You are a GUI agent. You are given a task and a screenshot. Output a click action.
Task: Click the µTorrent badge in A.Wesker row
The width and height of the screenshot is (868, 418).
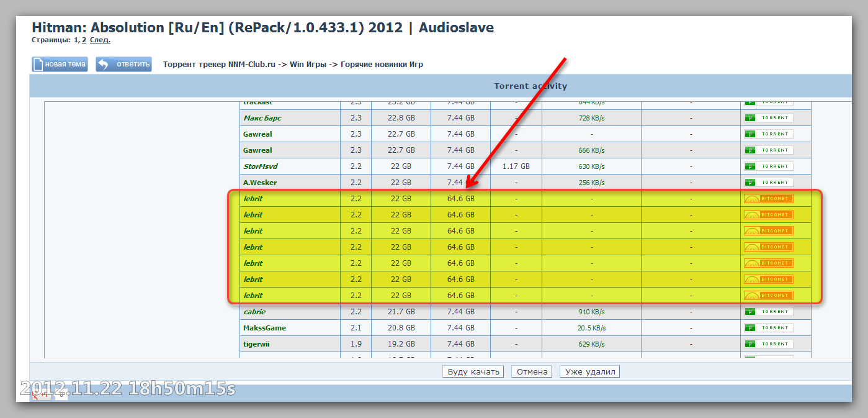[767, 183]
